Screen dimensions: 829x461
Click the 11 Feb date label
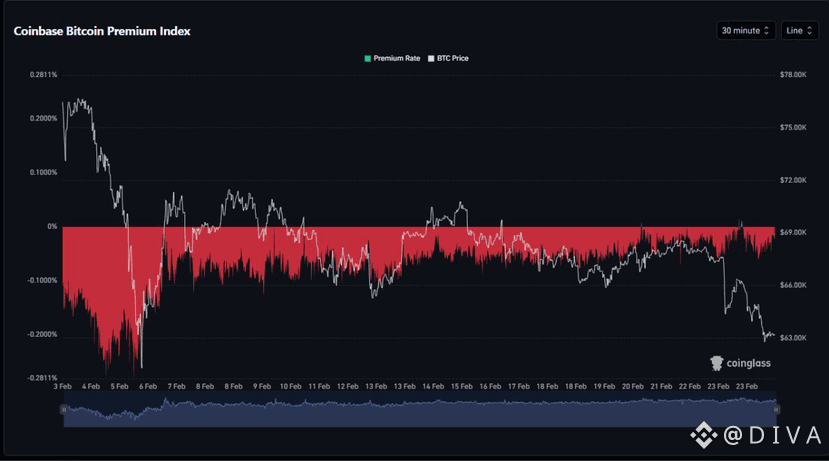(x=319, y=386)
